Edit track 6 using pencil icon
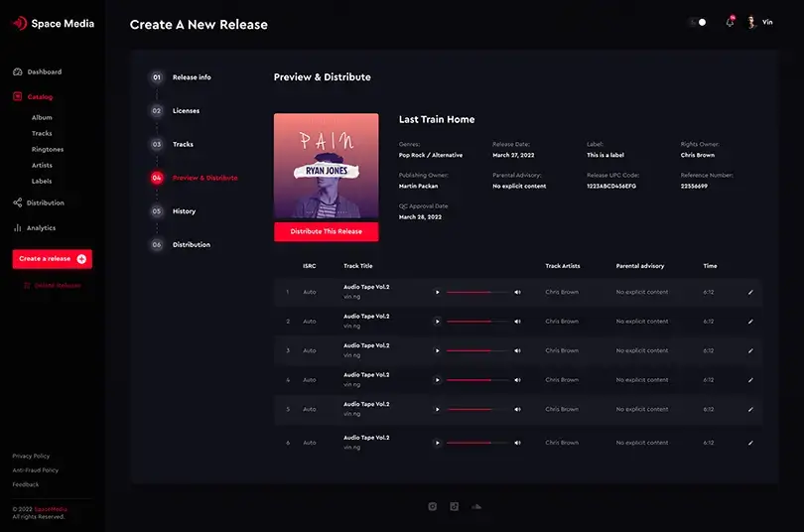This screenshot has height=532, width=804. point(750,443)
